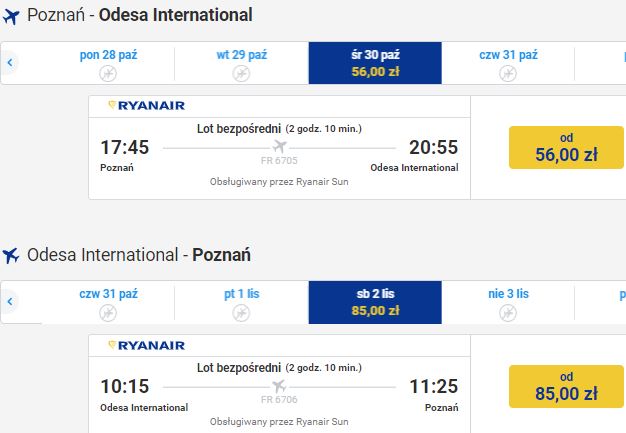The image size is (626, 433).
Task: Click the no-flight icon under nie 3 lis
Action: pyautogui.click(x=508, y=313)
